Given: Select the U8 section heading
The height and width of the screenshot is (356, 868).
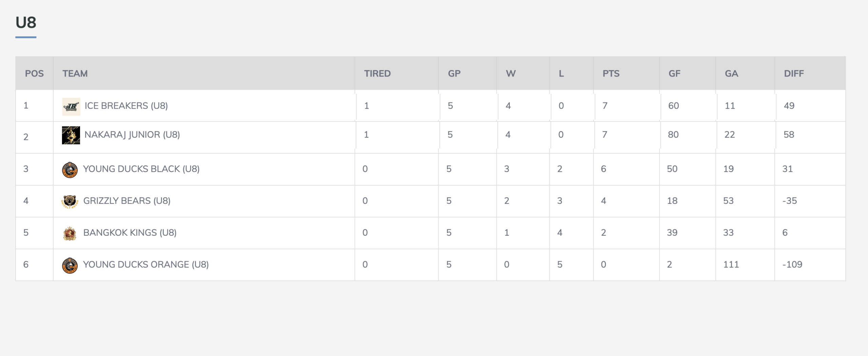Looking at the screenshot, I should tap(26, 23).
